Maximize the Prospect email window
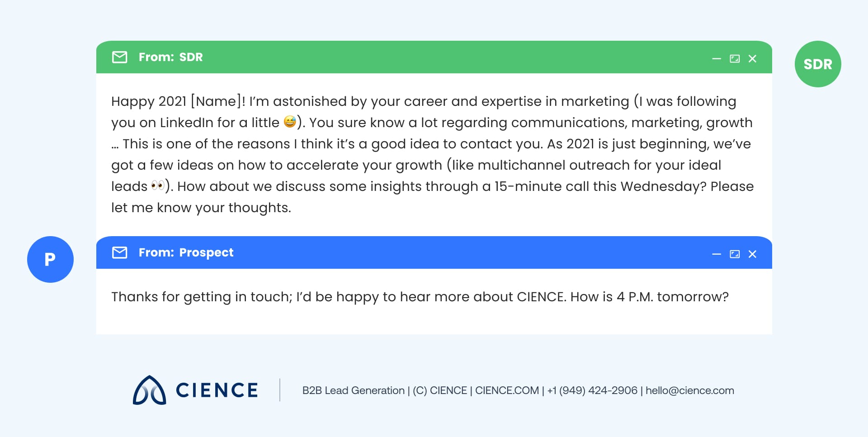Viewport: 868px width, 437px height. click(735, 254)
